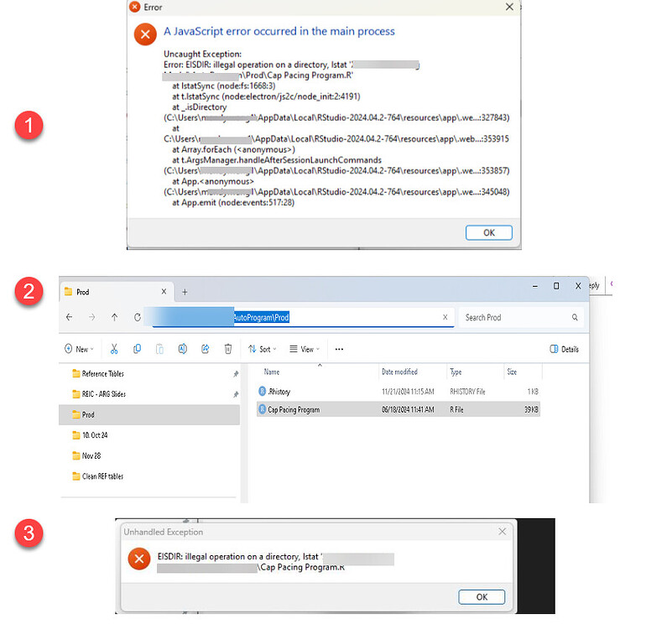Refresh the Prod folder view
The image size is (672, 629).
pyautogui.click(x=138, y=317)
